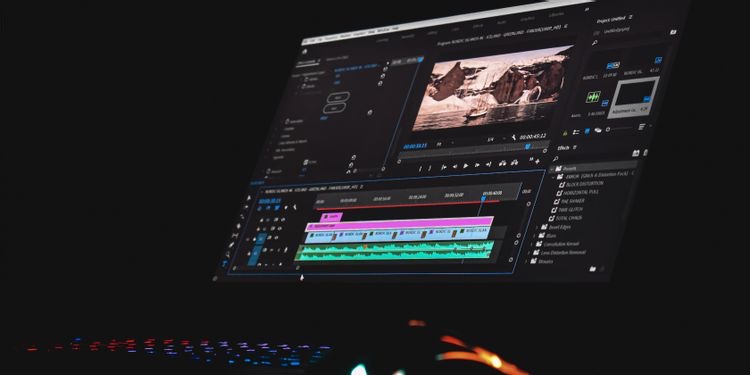Step forward one frame in Program monitor

click(x=477, y=165)
